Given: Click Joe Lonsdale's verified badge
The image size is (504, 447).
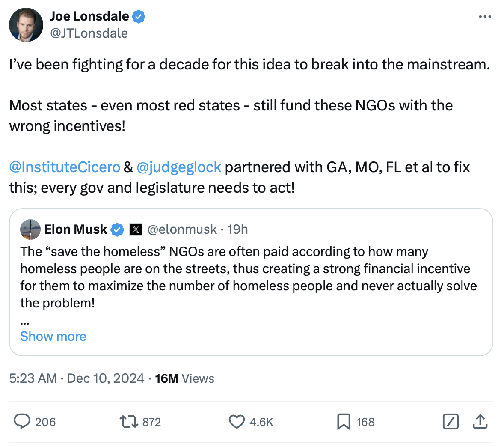Looking at the screenshot, I should (139, 17).
